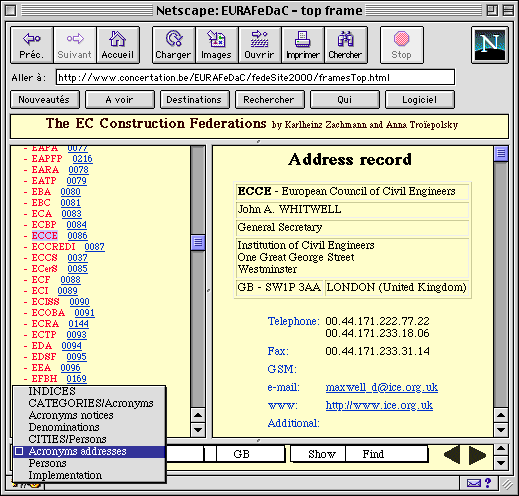The width and height of the screenshot is (519, 496).
Task: Click the Stop loading button
Action: (402, 45)
